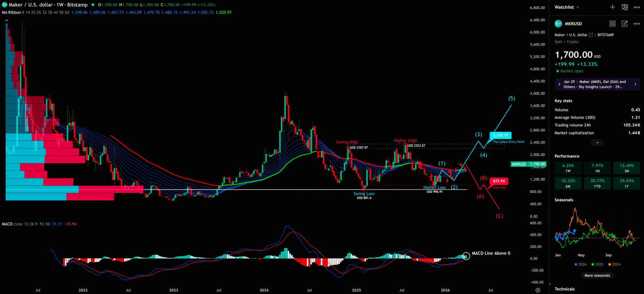
Task: Open Maker / U.S. dollar external link icon
Action: point(591,35)
